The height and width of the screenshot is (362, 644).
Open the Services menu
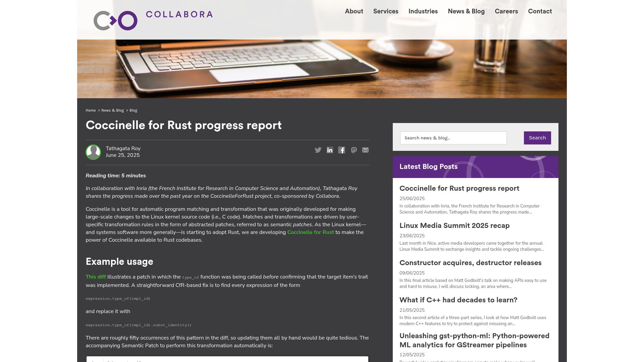point(386,11)
